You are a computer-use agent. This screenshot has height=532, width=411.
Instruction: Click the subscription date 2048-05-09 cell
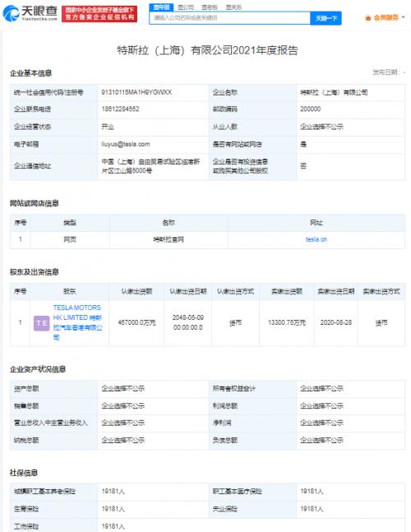(x=188, y=322)
